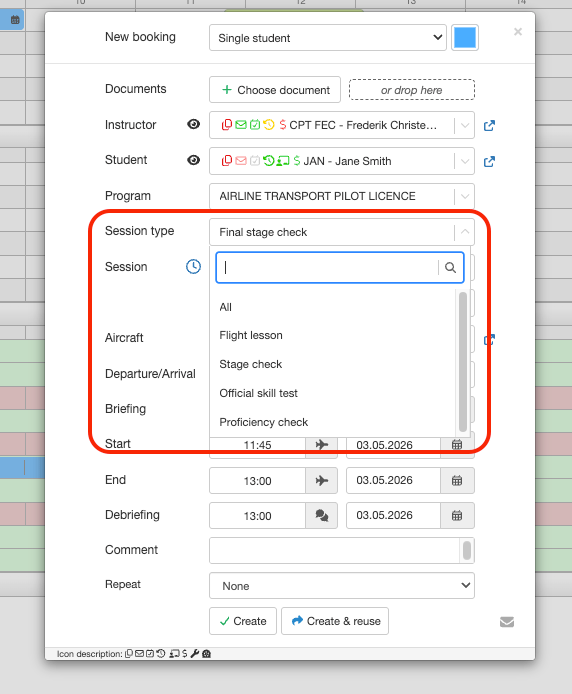This screenshot has width=572, height=694.
Task: Click the Session clock icon
Action: coord(193,266)
